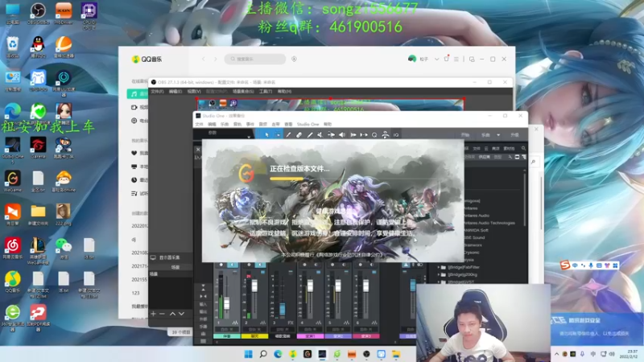Viewport: 644px width, 362px height.
Task: Open the taskbar search magnifier
Action: tap(263, 354)
